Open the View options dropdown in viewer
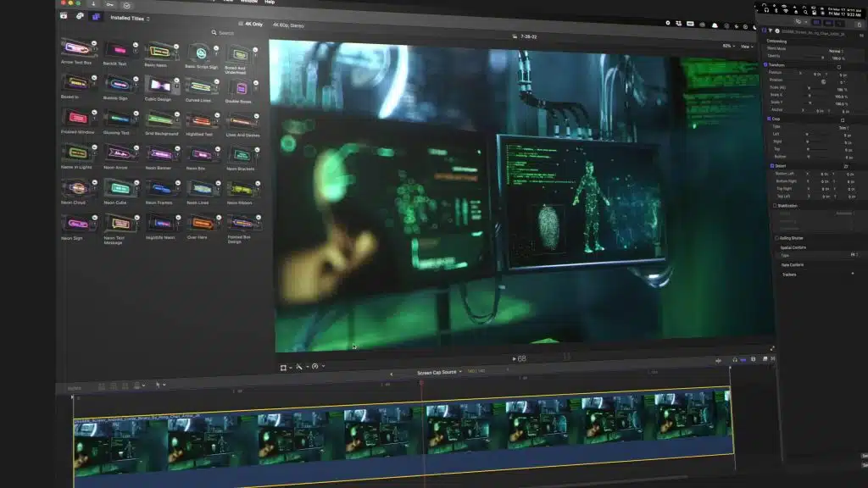Viewport: 868px width, 488px height. [x=747, y=47]
